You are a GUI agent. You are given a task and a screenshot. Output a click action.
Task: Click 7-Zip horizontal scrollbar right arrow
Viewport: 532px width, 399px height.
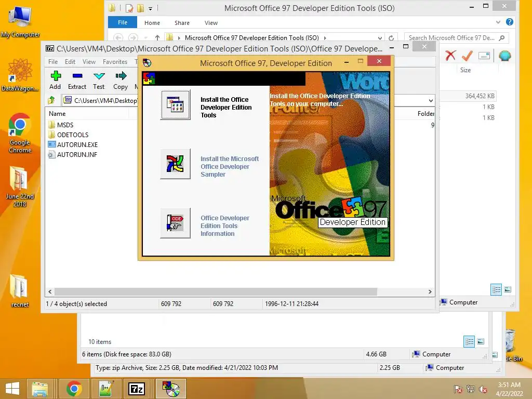click(430, 291)
